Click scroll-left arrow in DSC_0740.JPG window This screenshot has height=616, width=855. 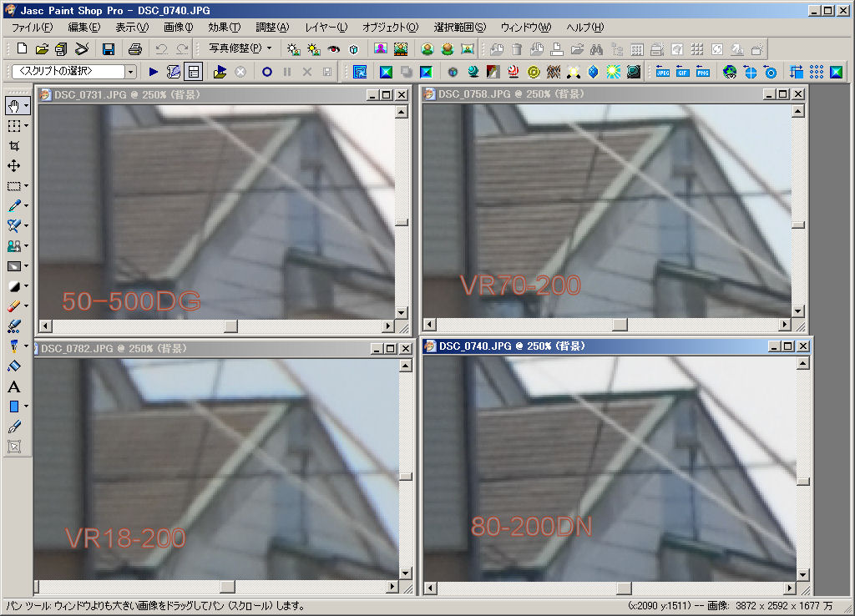point(430,588)
